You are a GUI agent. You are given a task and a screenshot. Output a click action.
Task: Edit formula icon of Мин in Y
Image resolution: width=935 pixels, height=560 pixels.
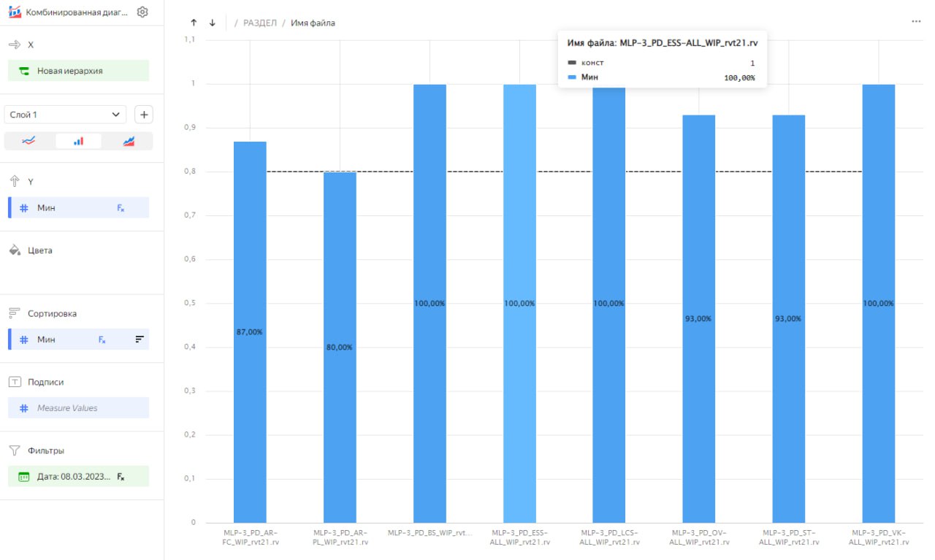pyautogui.click(x=121, y=208)
